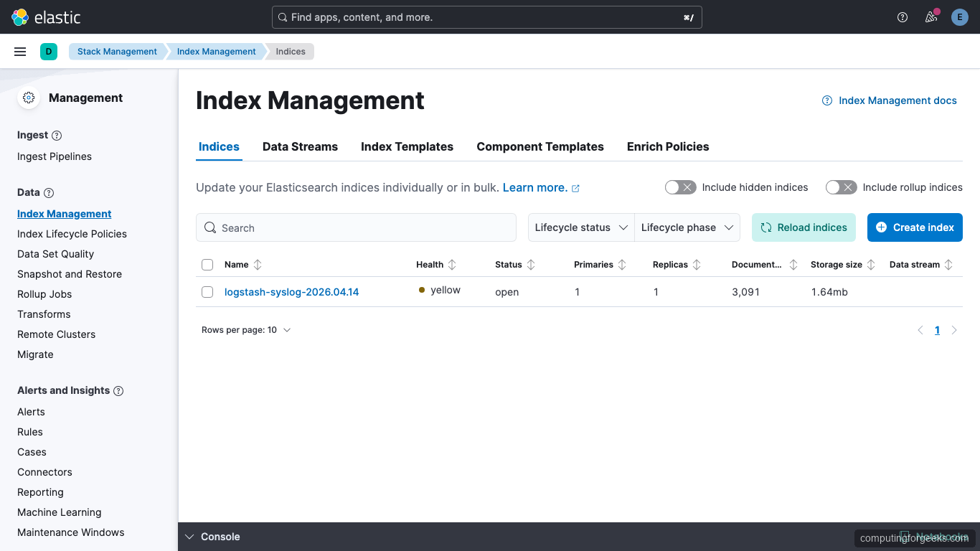Switch to the Data Streams tab
The image size is (980, 551).
coord(300,146)
